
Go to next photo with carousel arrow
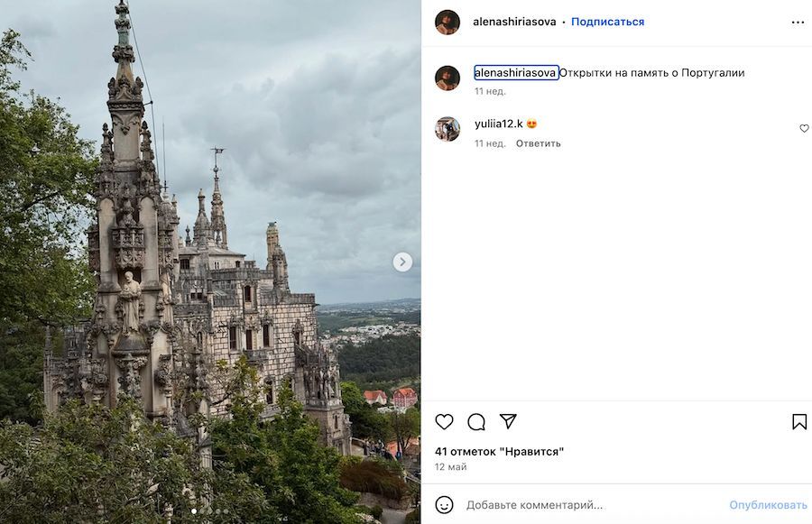click(x=402, y=262)
